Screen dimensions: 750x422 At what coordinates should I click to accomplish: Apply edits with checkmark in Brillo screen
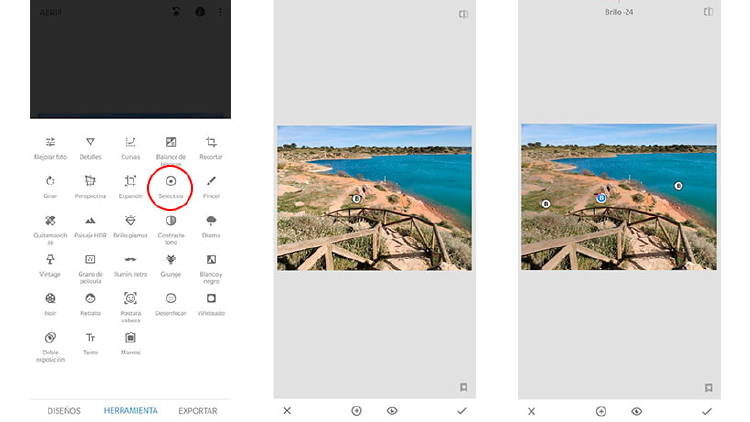click(x=706, y=411)
